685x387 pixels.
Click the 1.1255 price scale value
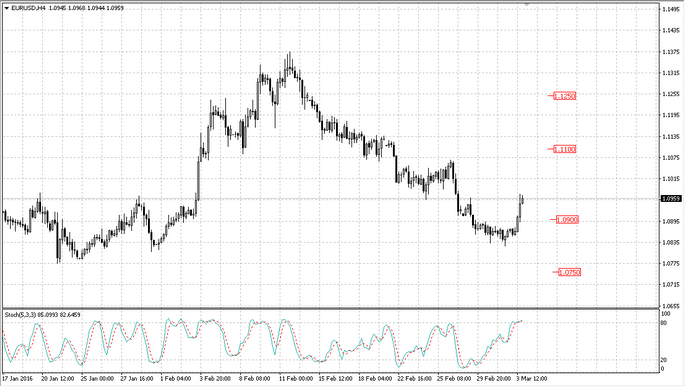671,94
